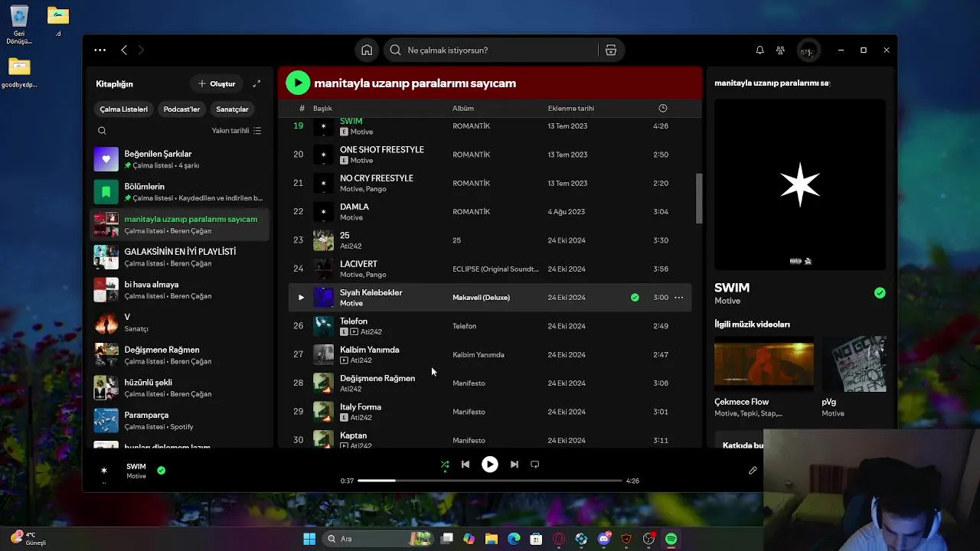Viewport: 980px width, 551px height.
Task: Select the Sanatçılar filter
Action: [x=232, y=109]
